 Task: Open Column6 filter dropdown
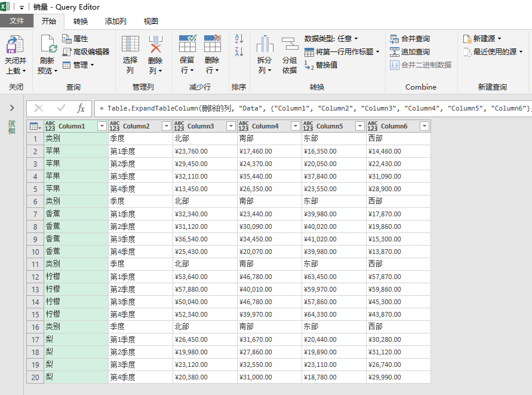coord(424,126)
